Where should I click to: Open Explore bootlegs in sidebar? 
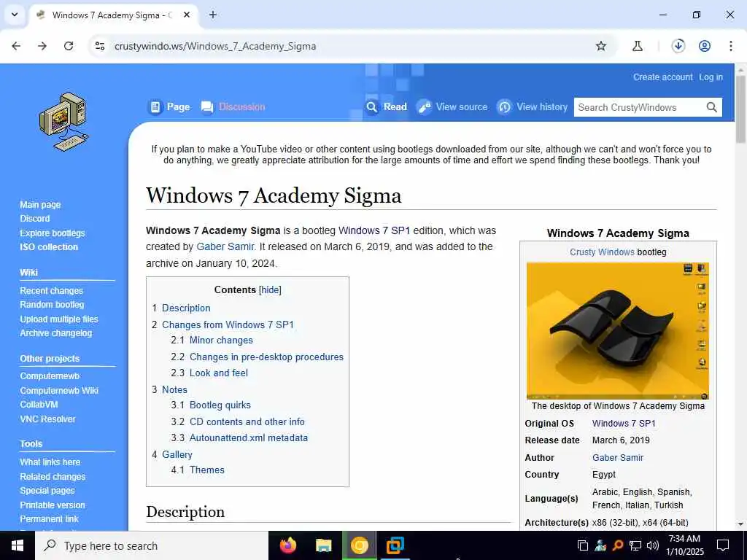pos(53,233)
